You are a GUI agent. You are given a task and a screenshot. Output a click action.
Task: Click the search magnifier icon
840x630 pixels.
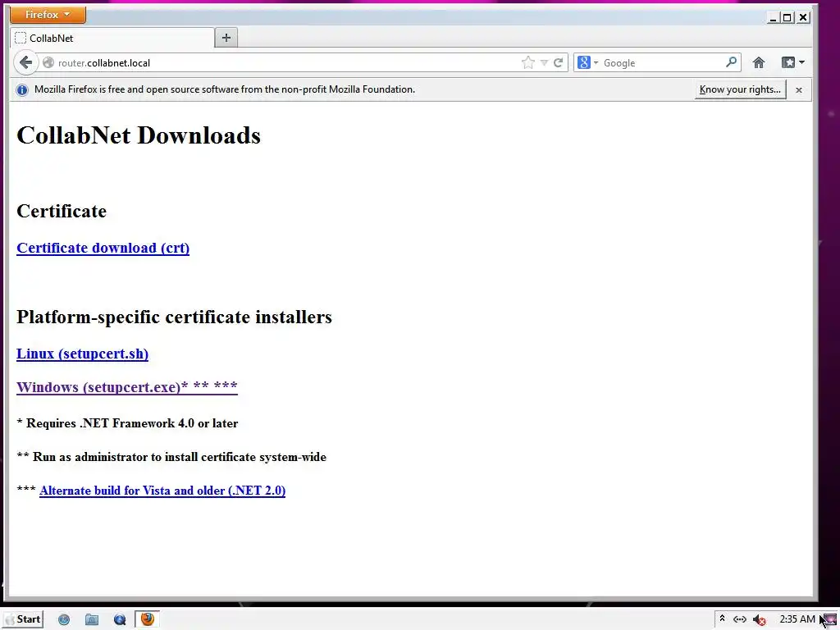pos(731,62)
